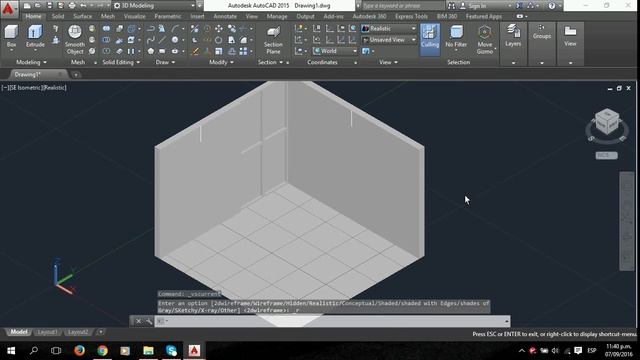Screen dimensions: 640x360
Task: Click the Realistic viewport style label
Action: [x=54, y=88]
